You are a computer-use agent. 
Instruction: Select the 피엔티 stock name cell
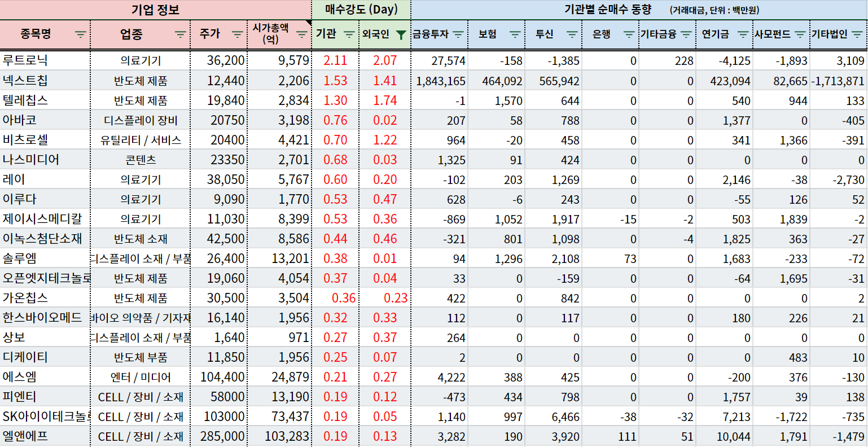[45, 396]
